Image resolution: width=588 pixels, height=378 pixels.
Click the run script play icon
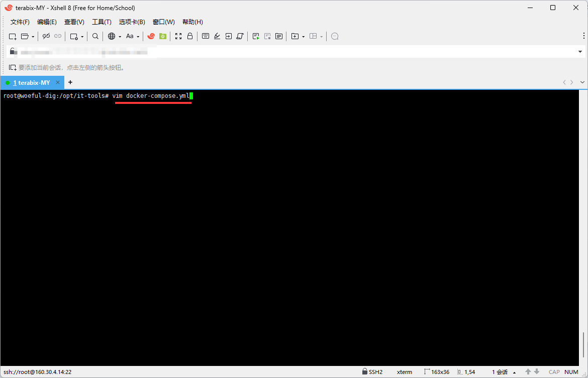[x=256, y=36]
